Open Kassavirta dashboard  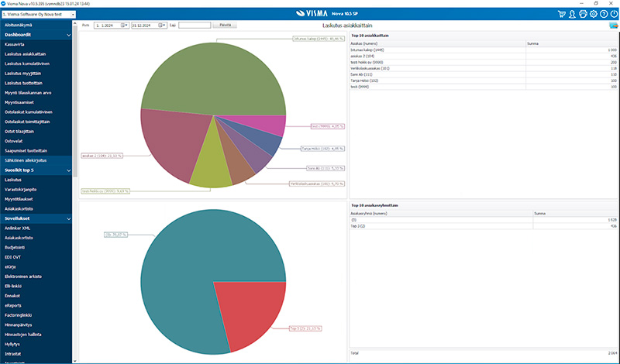(x=15, y=44)
